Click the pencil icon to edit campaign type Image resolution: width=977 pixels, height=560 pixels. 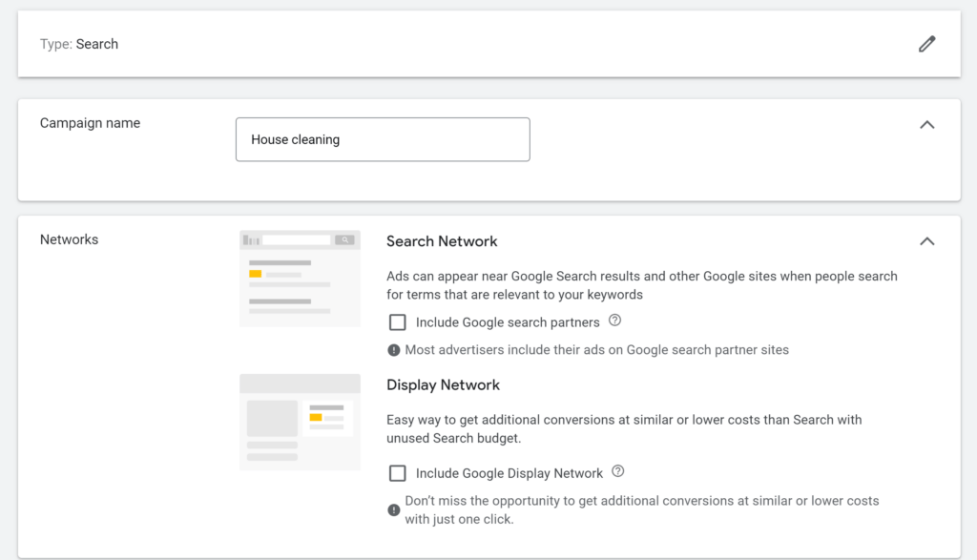click(926, 44)
